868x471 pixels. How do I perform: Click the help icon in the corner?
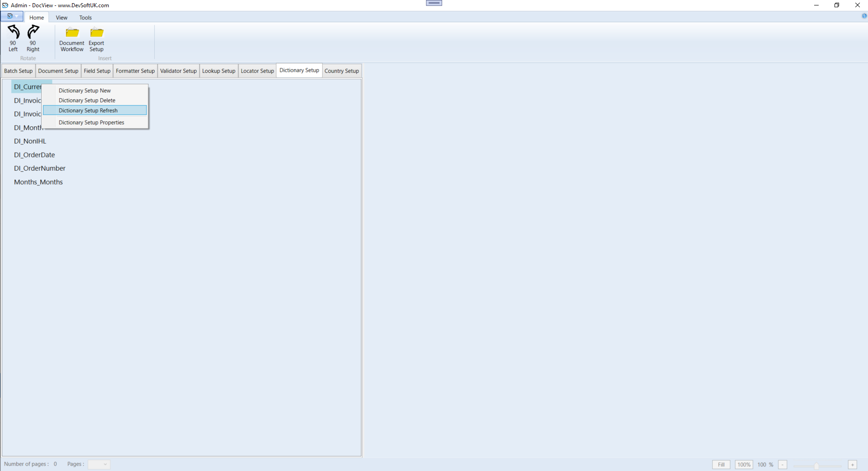[x=863, y=16]
